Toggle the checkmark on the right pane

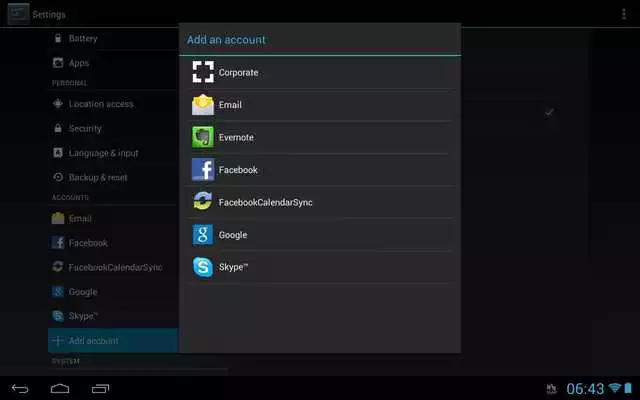tap(549, 112)
